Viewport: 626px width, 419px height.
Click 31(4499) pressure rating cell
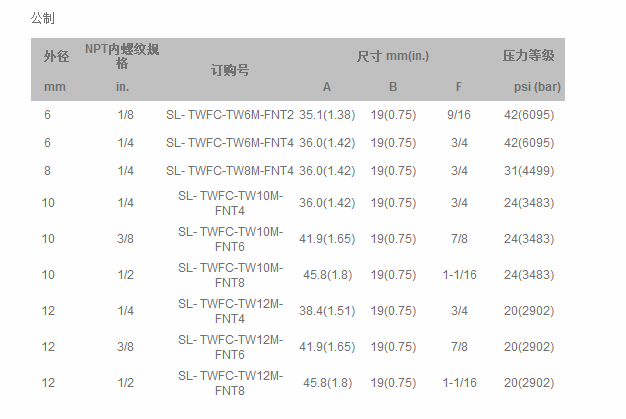tap(529, 171)
